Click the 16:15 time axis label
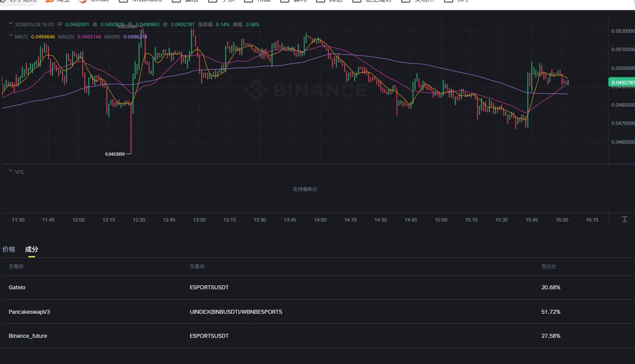 click(x=592, y=220)
